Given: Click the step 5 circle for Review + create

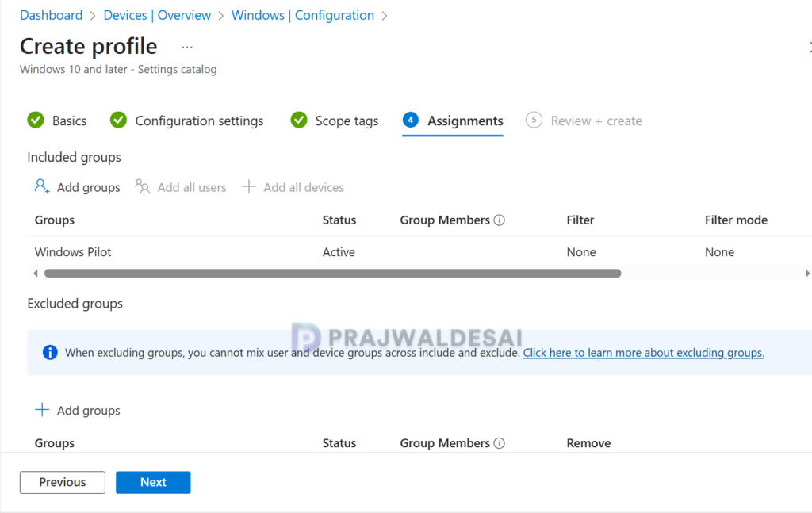Looking at the screenshot, I should 534,120.
